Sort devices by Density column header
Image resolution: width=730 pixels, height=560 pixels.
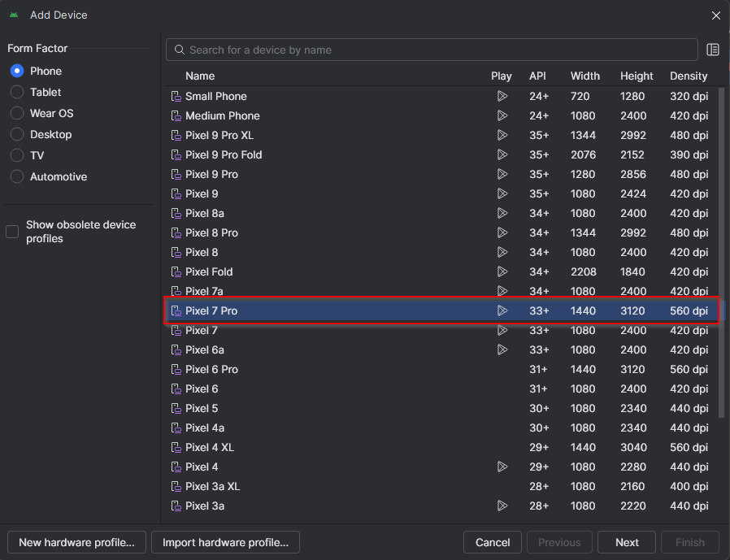(688, 76)
